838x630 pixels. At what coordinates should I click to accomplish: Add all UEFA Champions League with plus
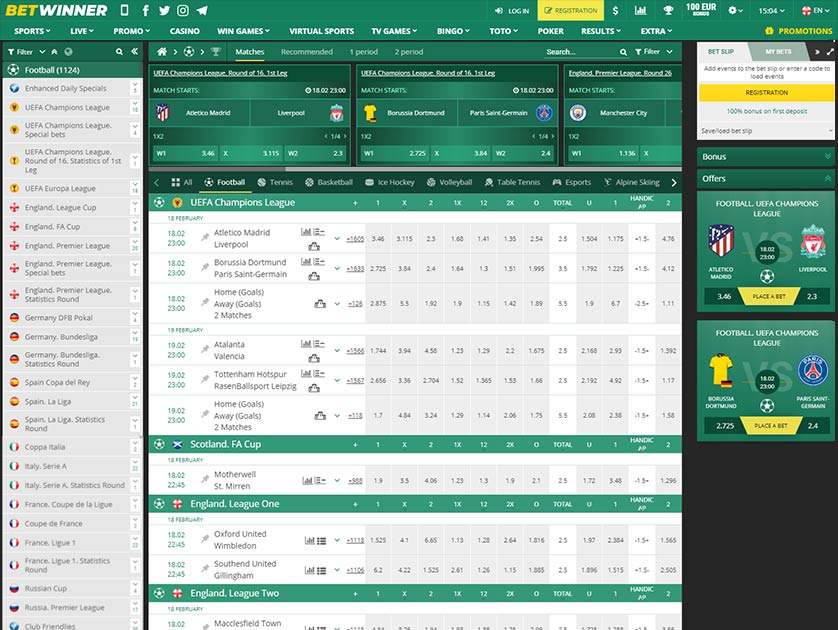click(355, 203)
